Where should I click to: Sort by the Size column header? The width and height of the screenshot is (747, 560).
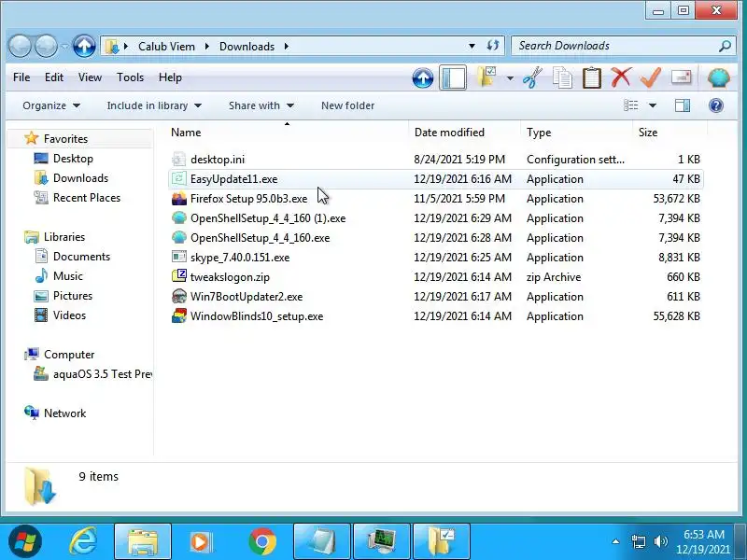coord(669,133)
